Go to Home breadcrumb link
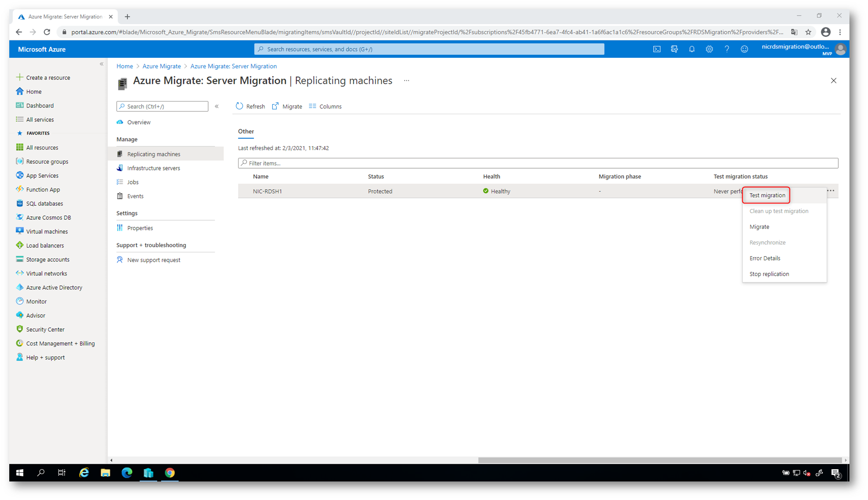 coord(125,66)
